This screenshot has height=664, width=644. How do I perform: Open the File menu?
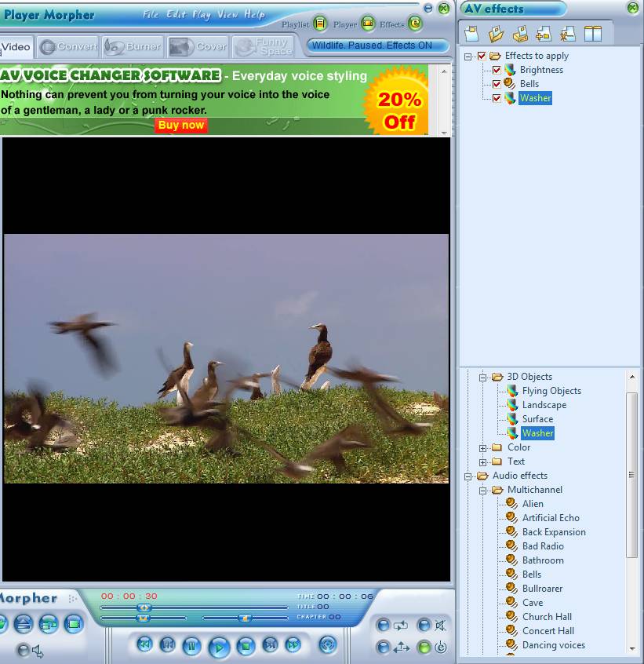(x=151, y=14)
